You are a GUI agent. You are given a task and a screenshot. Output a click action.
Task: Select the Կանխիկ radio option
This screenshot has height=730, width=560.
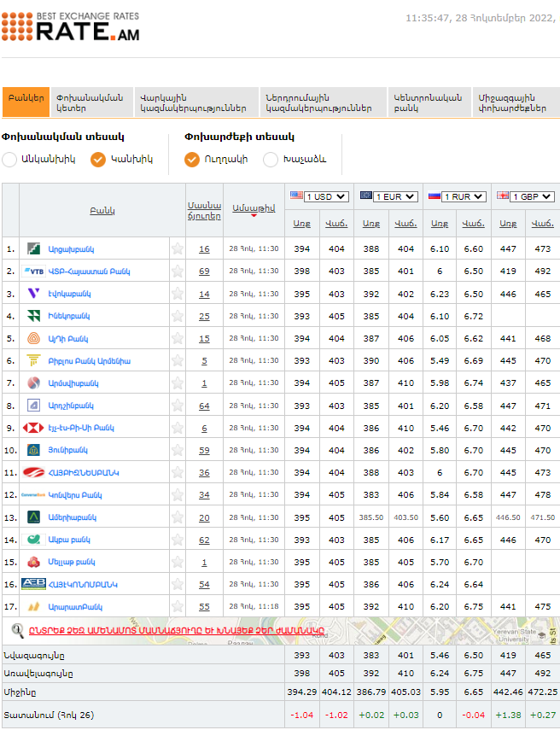(98, 159)
